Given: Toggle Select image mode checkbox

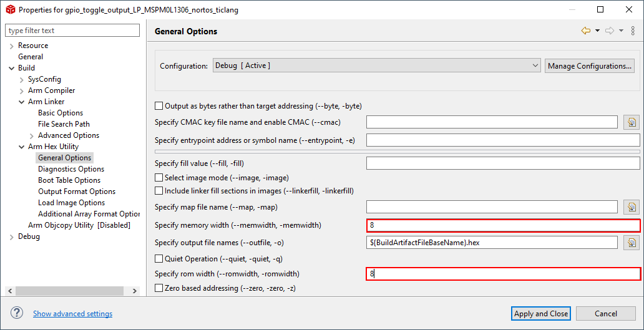Looking at the screenshot, I should (159, 178).
